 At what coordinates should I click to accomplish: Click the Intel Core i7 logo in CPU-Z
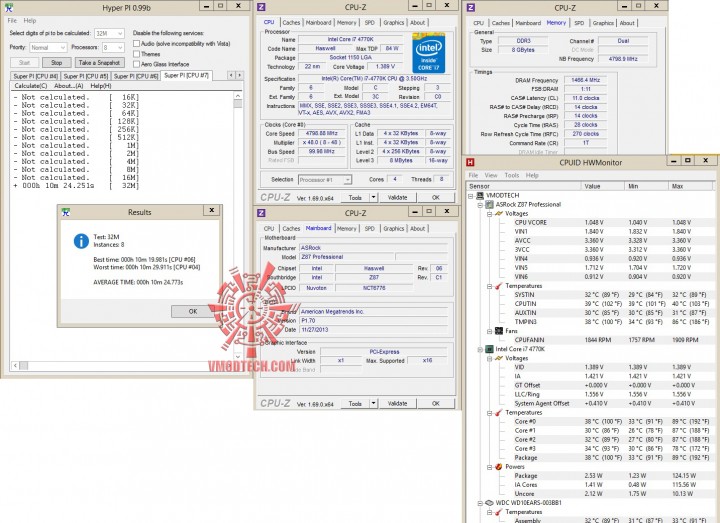pyautogui.click(x=428, y=52)
